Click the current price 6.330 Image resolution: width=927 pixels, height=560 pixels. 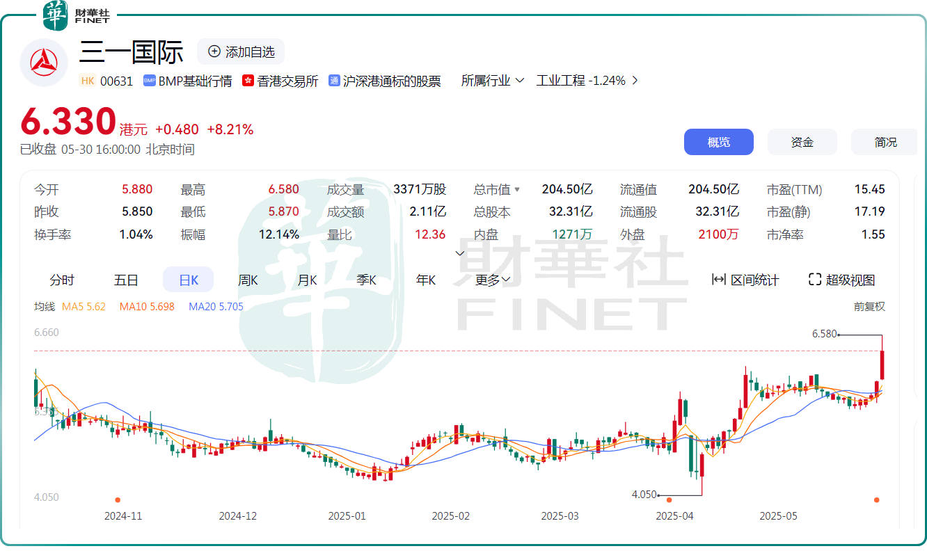point(68,122)
